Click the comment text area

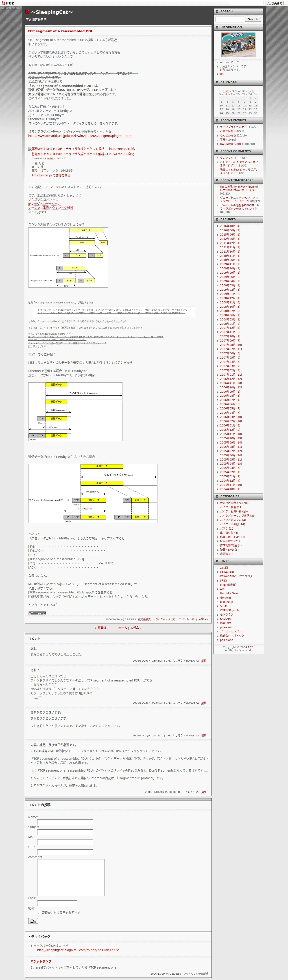[x=71, y=877]
